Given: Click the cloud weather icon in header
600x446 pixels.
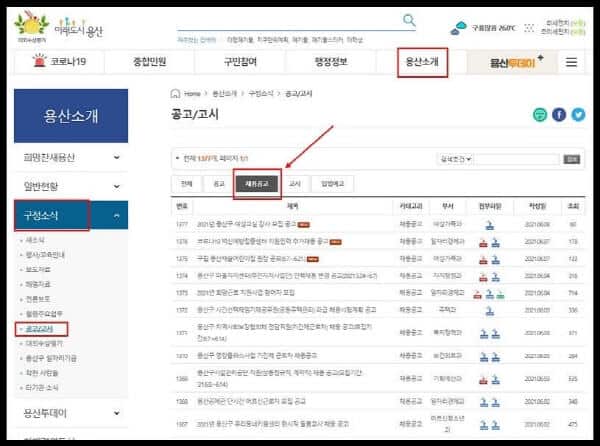Looking at the screenshot, I should coord(458,28).
